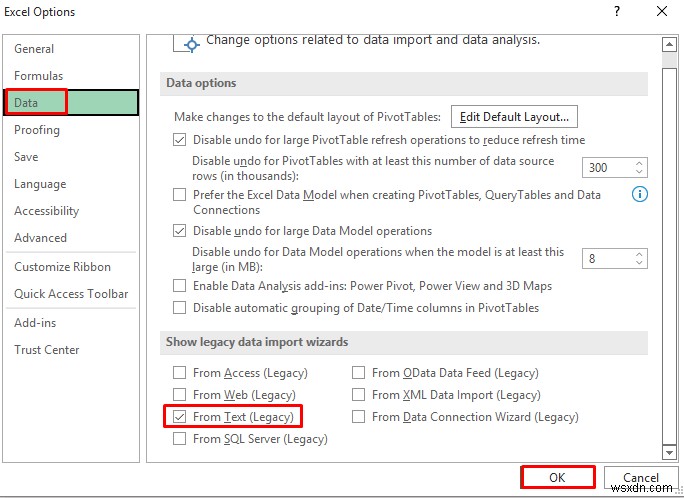Image resolution: width=684 pixels, height=498 pixels.
Task: Click the Data Model size input field
Action: click(x=607, y=258)
